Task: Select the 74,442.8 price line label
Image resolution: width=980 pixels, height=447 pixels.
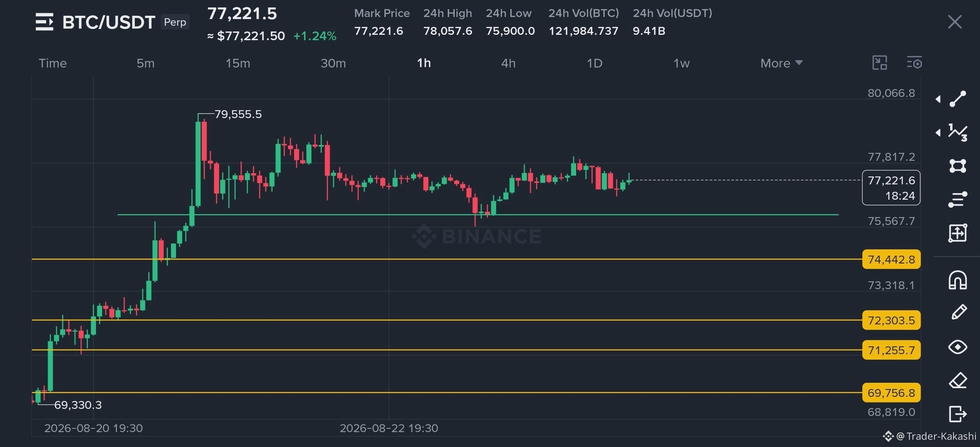Action: click(891, 259)
